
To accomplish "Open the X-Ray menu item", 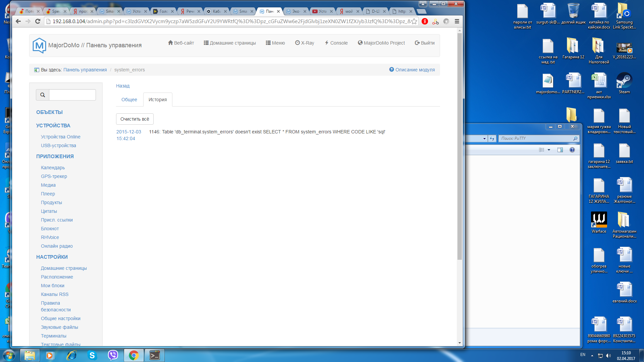I will [305, 43].
